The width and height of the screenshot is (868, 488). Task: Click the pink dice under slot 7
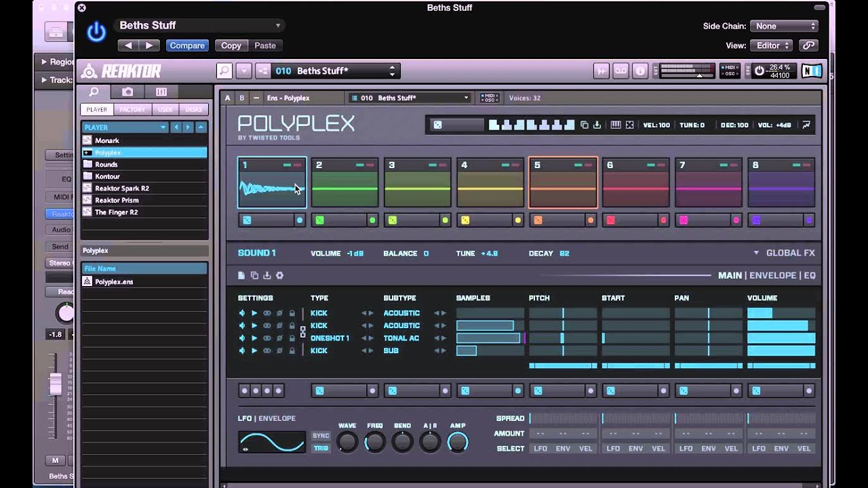(x=684, y=220)
